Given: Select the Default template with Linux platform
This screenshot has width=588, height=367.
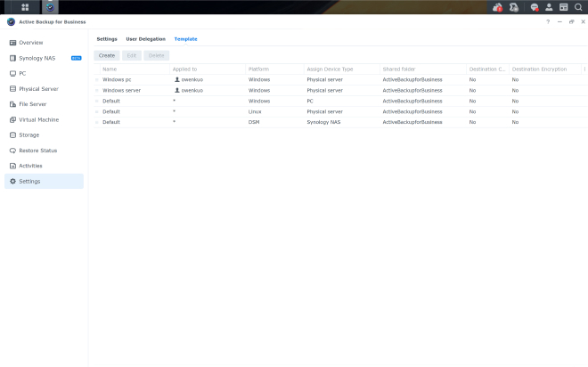Looking at the screenshot, I should (x=340, y=111).
